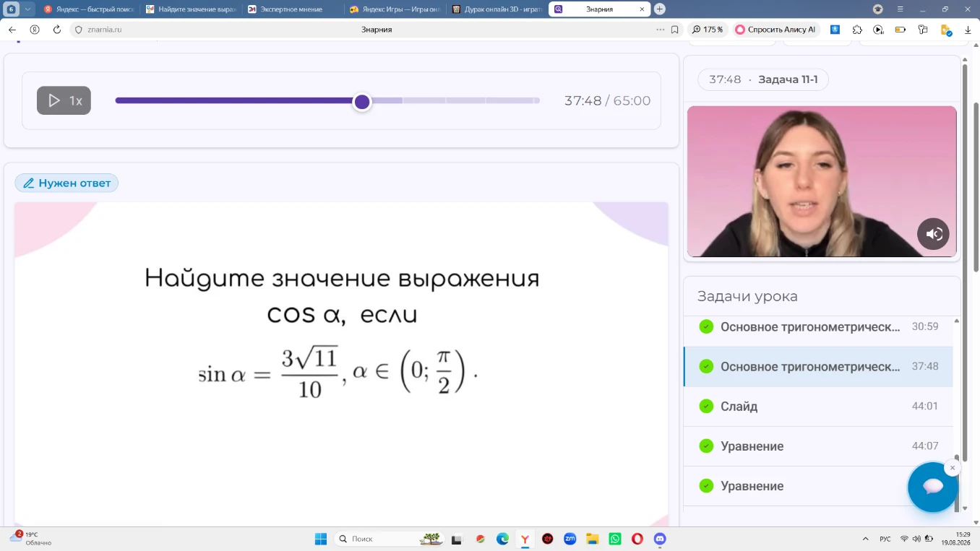Open the Windows Start menu

click(321, 539)
